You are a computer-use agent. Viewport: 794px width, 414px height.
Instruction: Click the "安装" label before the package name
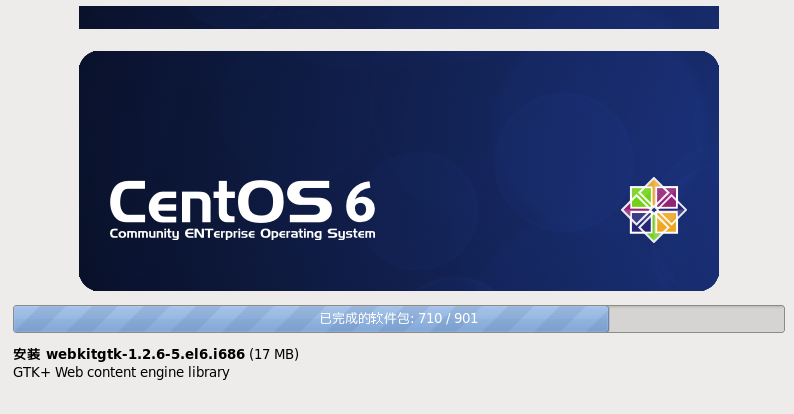[x=27, y=354]
